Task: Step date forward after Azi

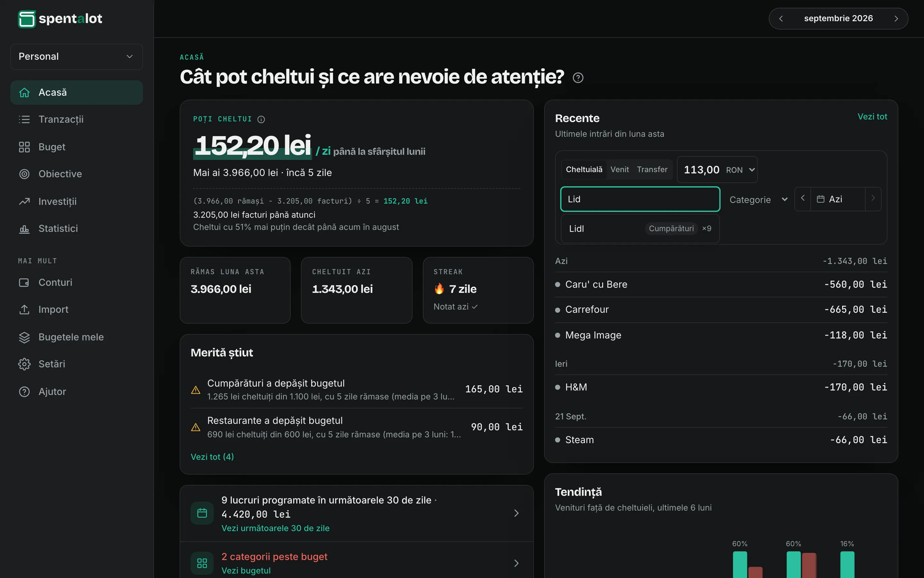Action: click(x=873, y=199)
